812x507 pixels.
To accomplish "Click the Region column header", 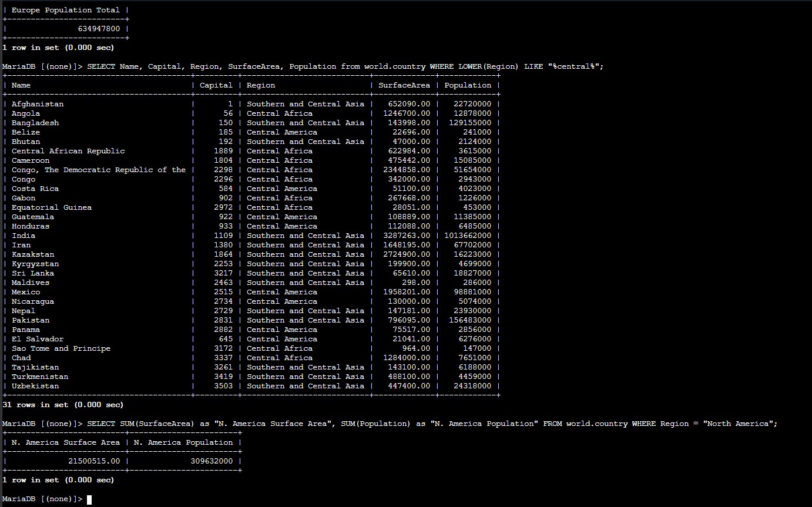I will click(x=261, y=85).
